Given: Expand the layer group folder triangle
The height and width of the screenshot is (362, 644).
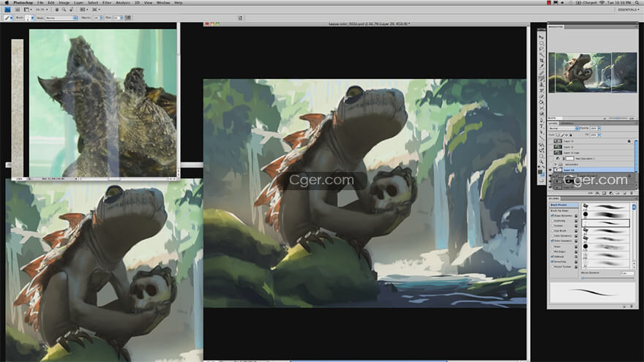Looking at the screenshot, I should (555, 164).
